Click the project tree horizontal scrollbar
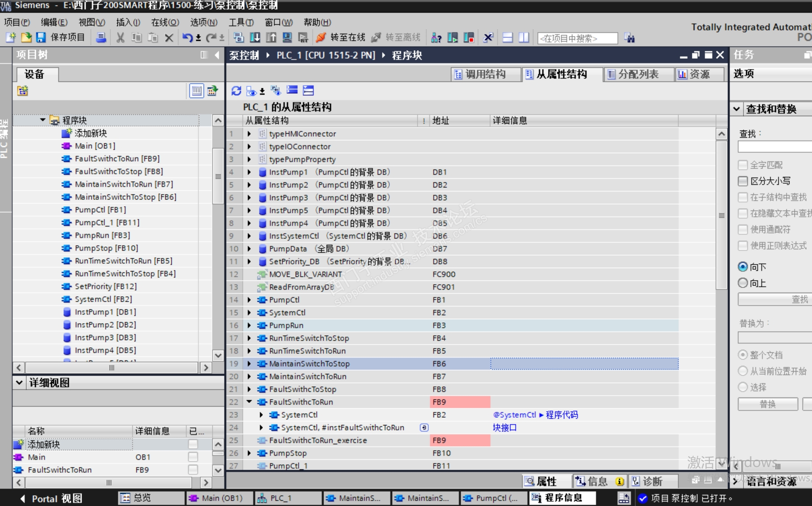The image size is (812, 506). [x=112, y=368]
